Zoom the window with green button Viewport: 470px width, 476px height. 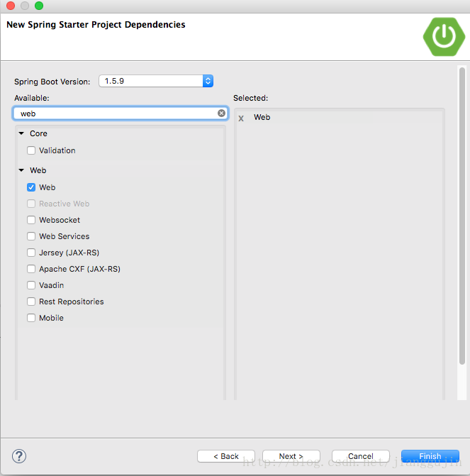point(39,6)
